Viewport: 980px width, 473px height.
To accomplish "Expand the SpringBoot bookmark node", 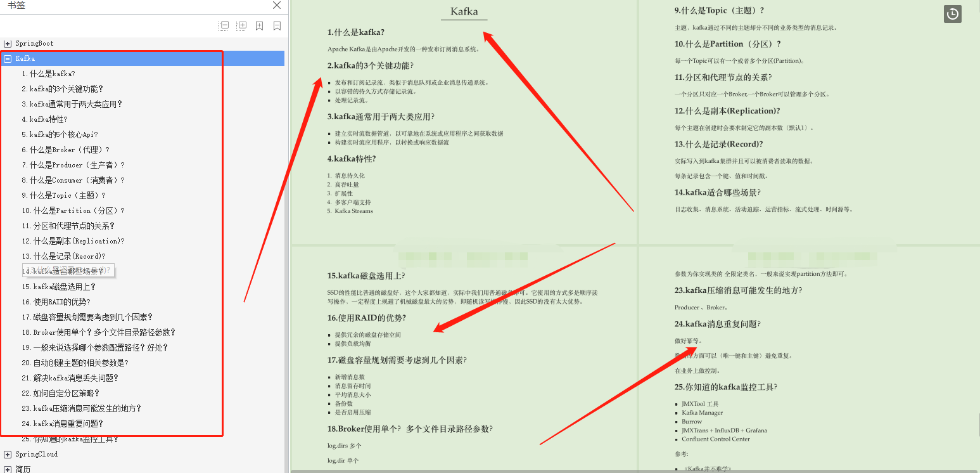I will click(x=8, y=43).
